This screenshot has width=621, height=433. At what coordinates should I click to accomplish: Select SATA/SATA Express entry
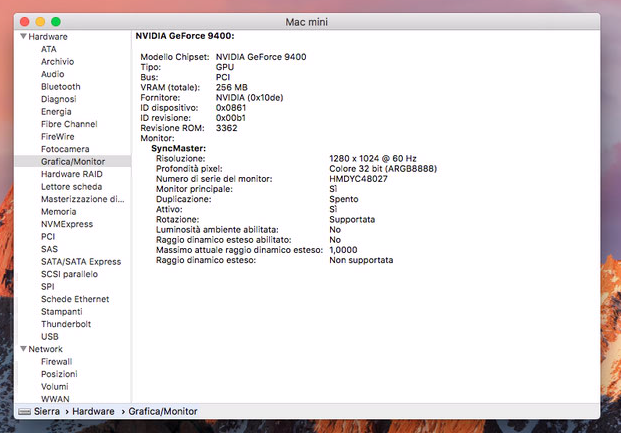click(81, 261)
